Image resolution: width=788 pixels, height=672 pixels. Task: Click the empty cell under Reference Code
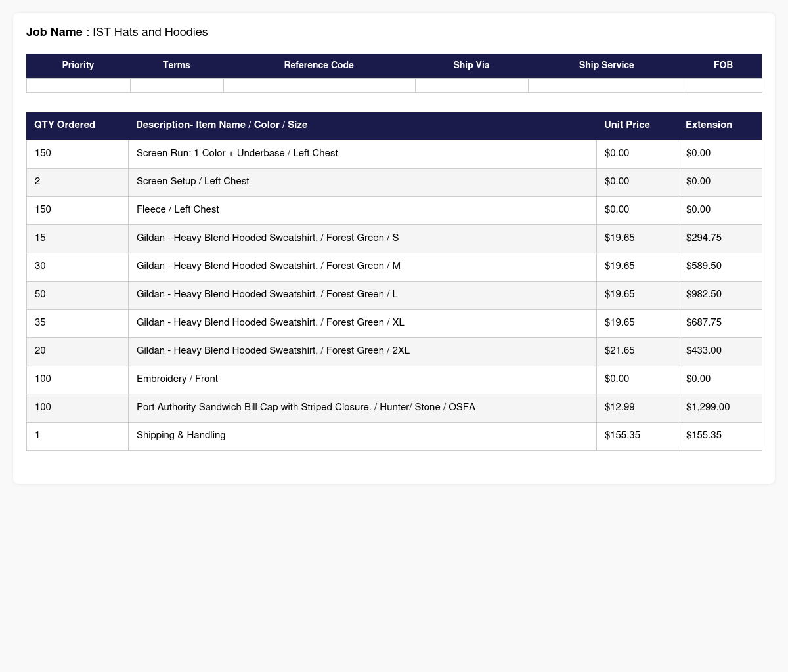pyautogui.click(x=319, y=85)
